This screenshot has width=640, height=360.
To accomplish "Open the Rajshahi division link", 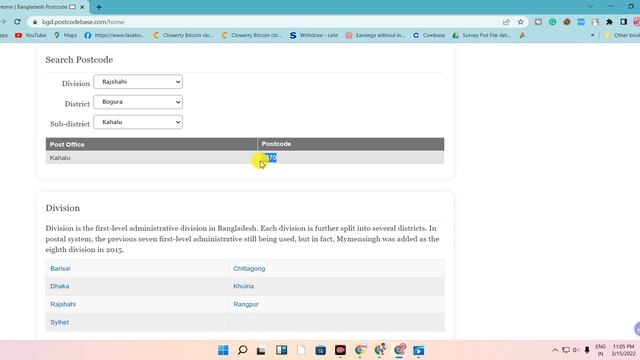I will pyautogui.click(x=63, y=304).
